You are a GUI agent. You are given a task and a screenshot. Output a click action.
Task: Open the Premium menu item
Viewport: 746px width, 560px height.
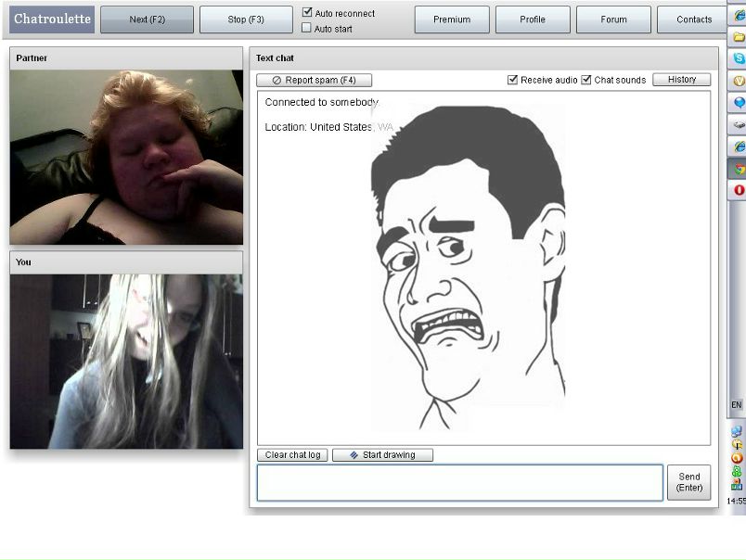click(x=452, y=19)
